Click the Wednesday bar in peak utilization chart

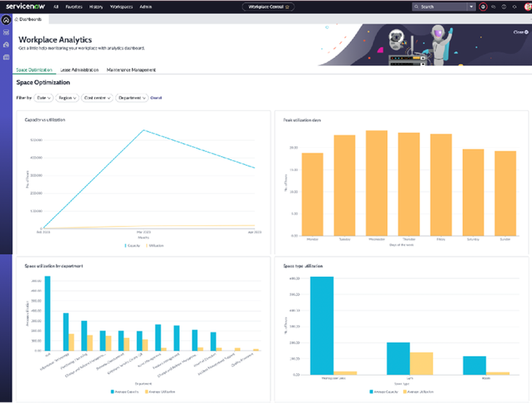(377, 183)
